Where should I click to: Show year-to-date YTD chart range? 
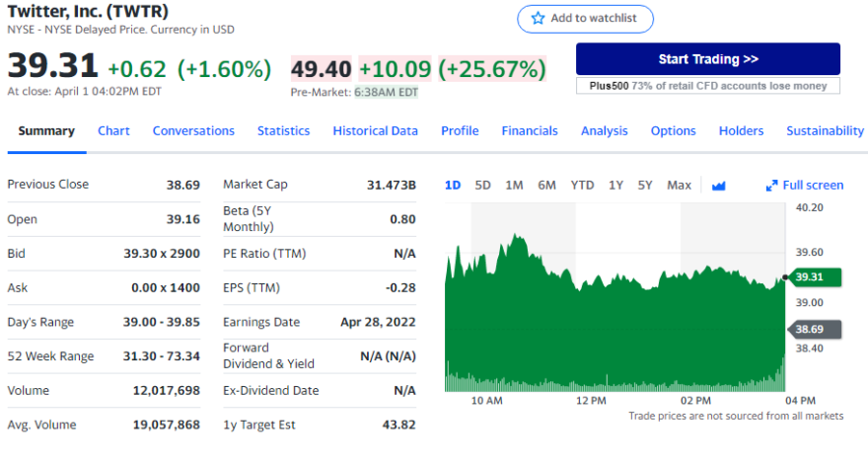(x=582, y=186)
